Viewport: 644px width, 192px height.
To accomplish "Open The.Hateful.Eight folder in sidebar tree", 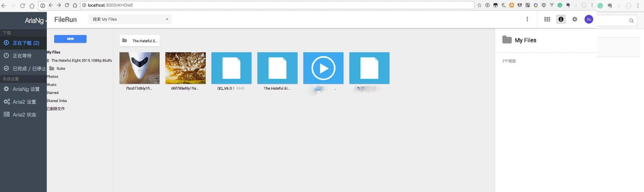I will click(81, 61).
